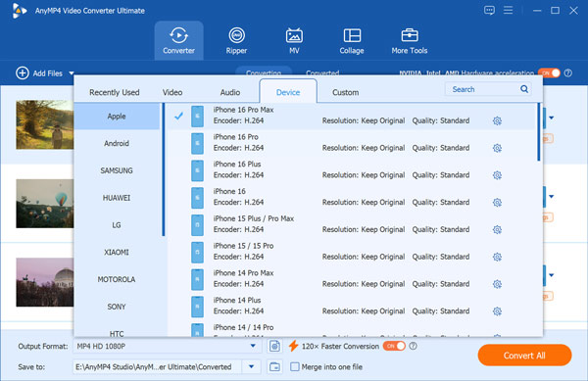Click phone icon of iPhone 14 Pro Max

coord(197,279)
